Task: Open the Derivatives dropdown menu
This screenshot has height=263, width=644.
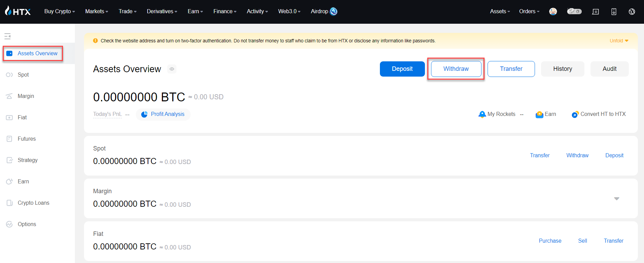Action: tap(162, 12)
